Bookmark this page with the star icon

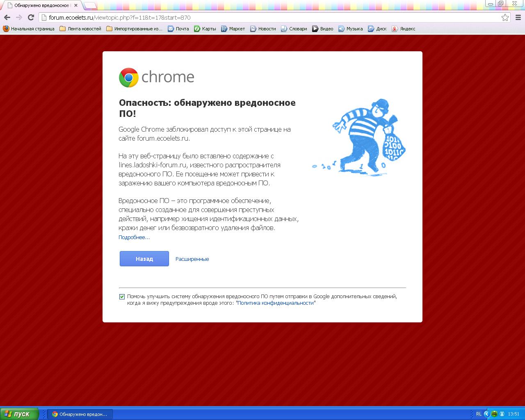click(505, 17)
